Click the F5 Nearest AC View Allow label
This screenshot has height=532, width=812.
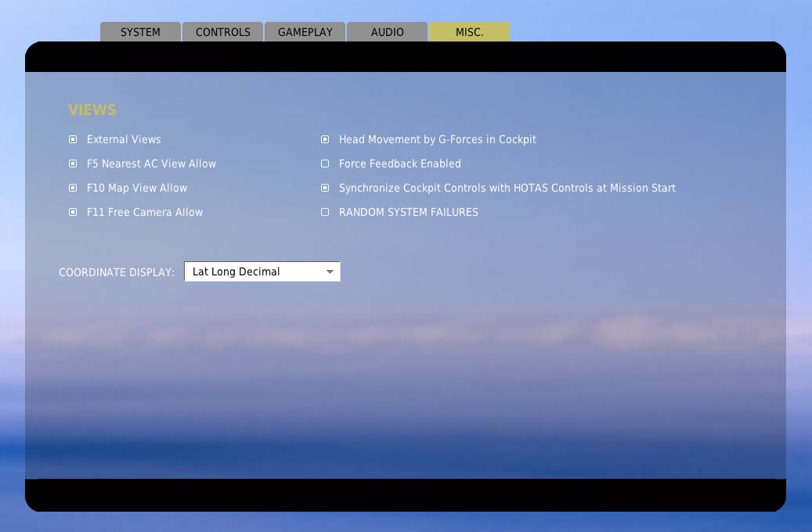pos(151,164)
